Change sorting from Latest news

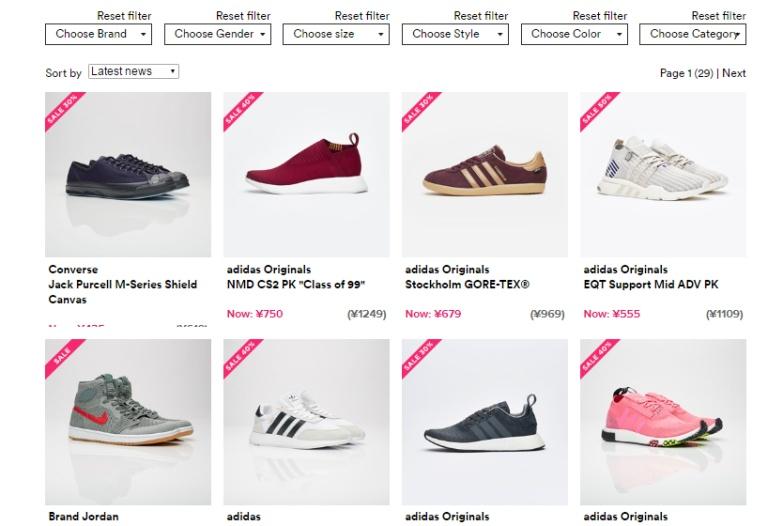(x=134, y=72)
